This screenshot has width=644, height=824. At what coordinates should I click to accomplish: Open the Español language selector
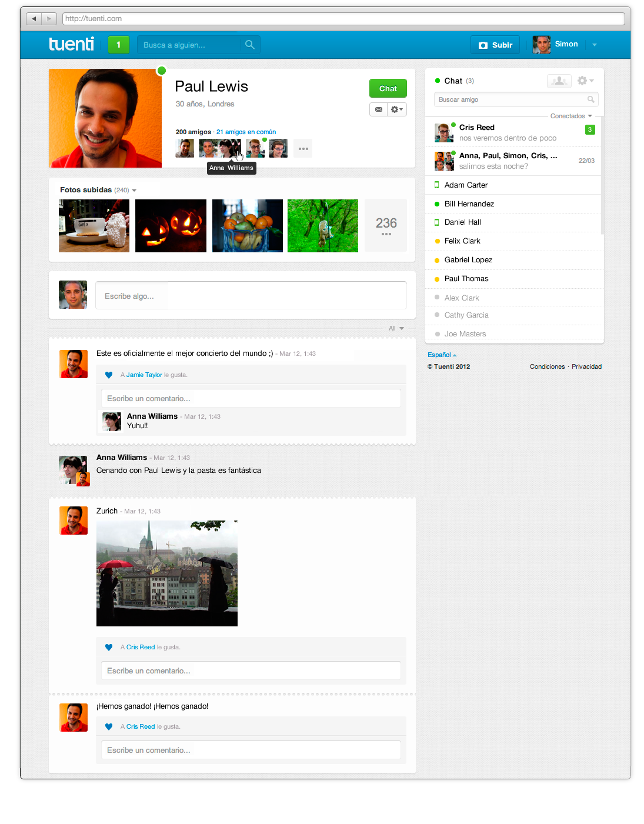tap(442, 355)
